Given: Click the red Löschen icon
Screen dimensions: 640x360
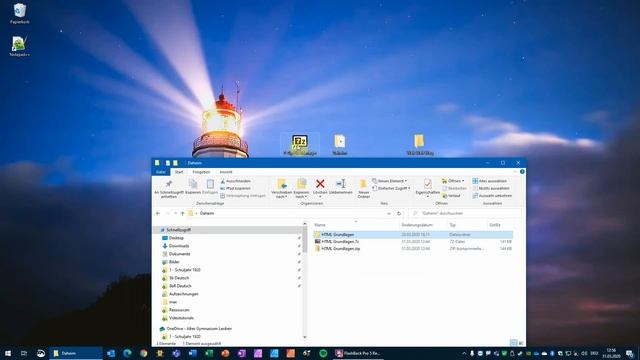Looking at the screenshot, I should point(320,187).
